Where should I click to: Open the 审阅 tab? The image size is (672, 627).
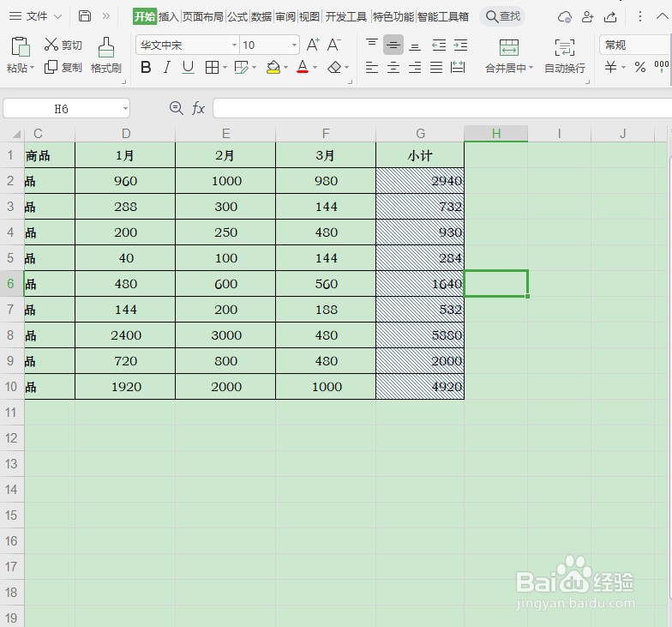coord(285,17)
